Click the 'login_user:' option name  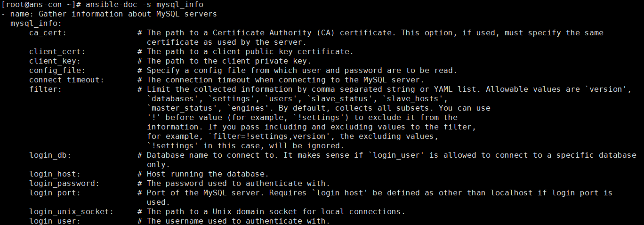[x=55, y=221]
